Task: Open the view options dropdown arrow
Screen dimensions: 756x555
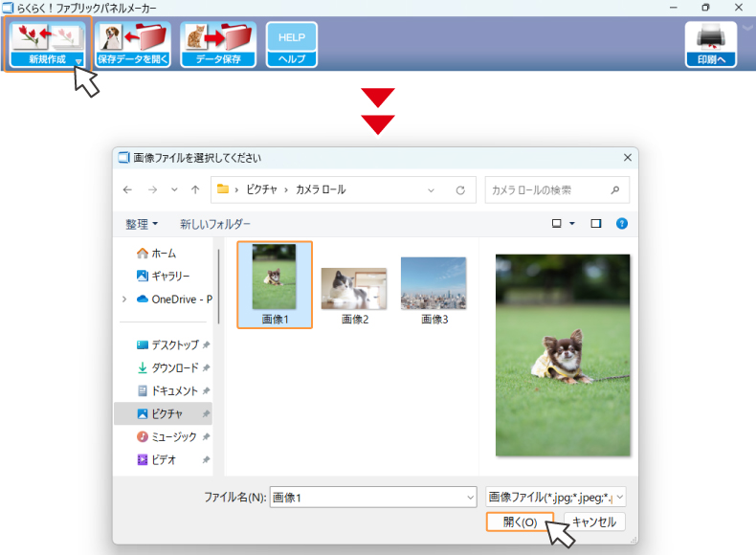Action: [x=572, y=224]
